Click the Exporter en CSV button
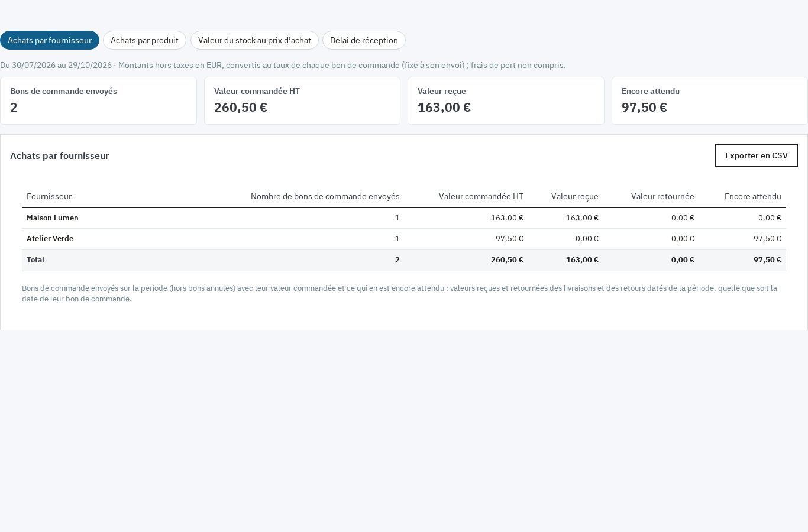 point(756,155)
